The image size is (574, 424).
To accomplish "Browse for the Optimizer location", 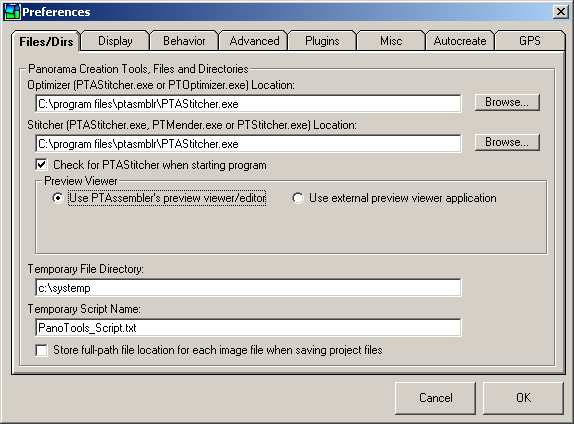I will click(x=507, y=102).
